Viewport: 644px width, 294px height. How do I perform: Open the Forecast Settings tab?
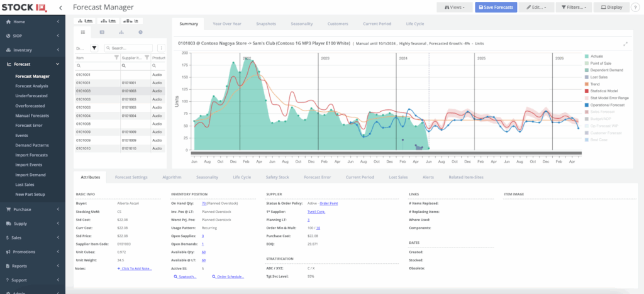pyautogui.click(x=131, y=177)
